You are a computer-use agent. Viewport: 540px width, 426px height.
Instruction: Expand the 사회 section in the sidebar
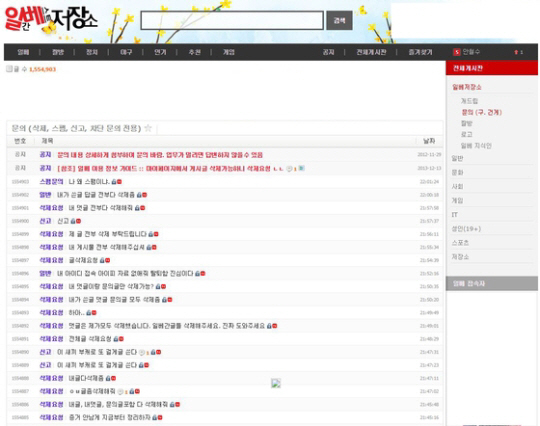(x=457, y=186)
